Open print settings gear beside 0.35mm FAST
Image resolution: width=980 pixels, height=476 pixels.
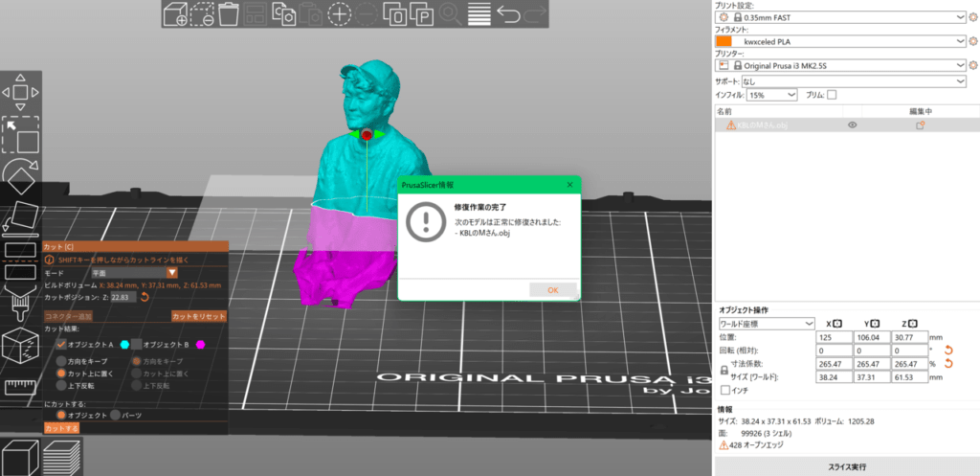tap(972, 17)
